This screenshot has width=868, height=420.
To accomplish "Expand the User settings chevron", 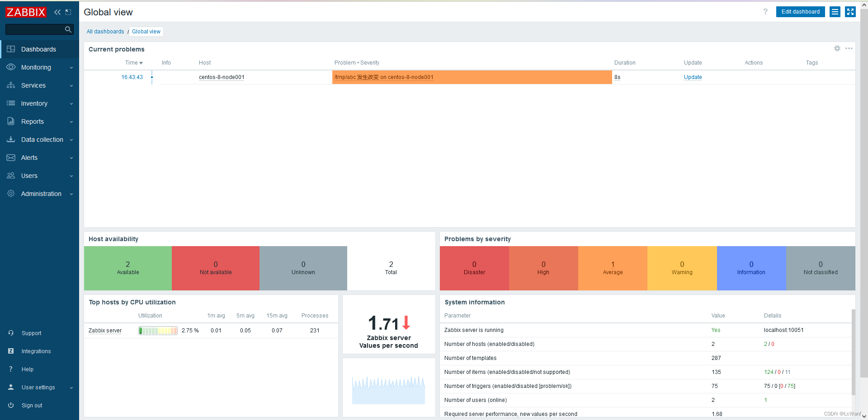I will 71,388.
